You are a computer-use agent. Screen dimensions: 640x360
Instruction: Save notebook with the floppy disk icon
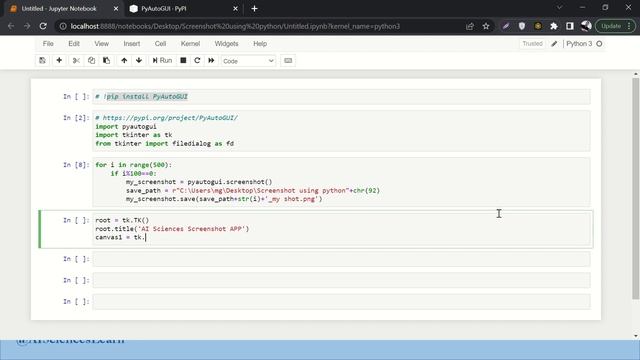(42, 60)
